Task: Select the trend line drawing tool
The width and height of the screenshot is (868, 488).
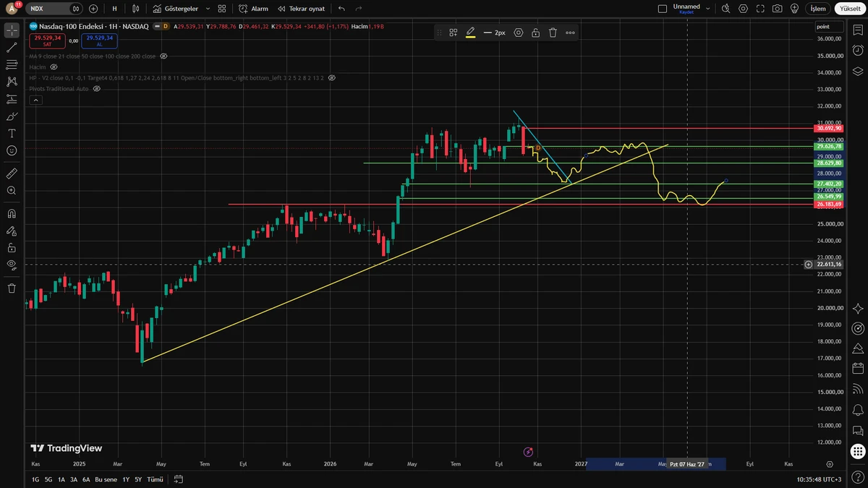Action: point(12,48)
